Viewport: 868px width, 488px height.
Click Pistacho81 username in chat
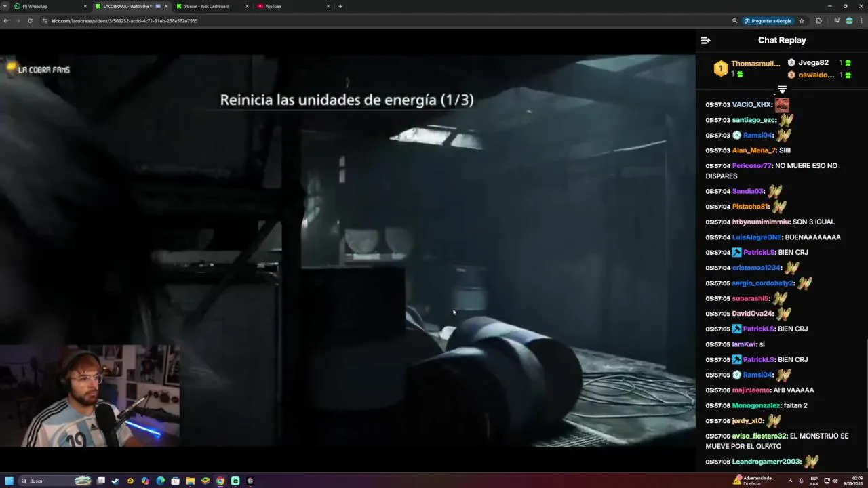(751, 207)
